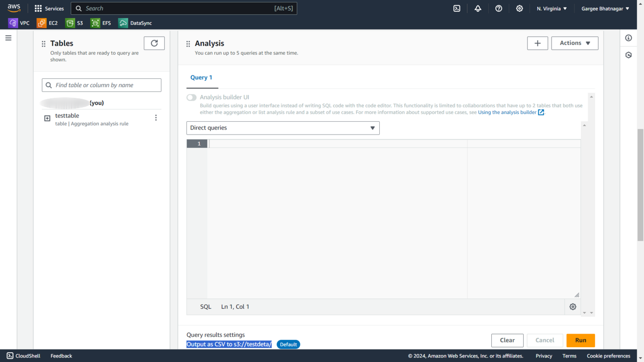Open the hexagon tools icon on the right

click(x=629, y=55)
